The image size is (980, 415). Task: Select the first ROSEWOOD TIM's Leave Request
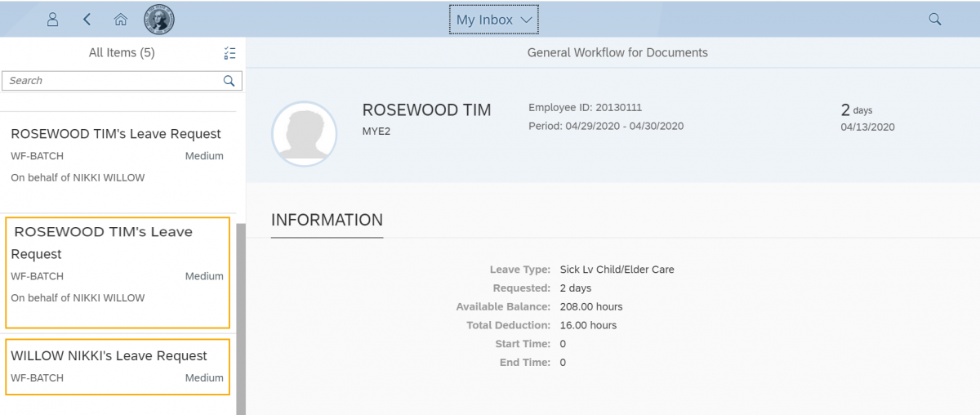tap(116, 154)
